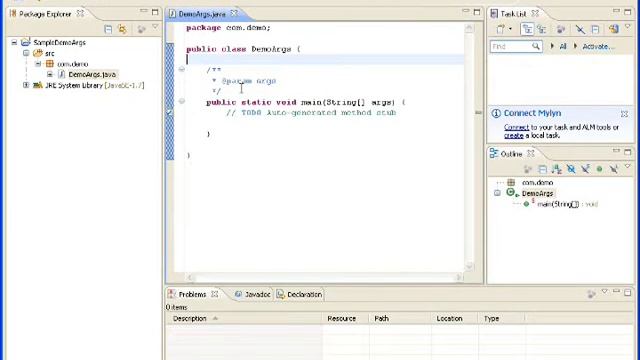The width and height of the screenshot is (640, 360).
Task: Sort Problems by Location column
Action: point(454,318)
